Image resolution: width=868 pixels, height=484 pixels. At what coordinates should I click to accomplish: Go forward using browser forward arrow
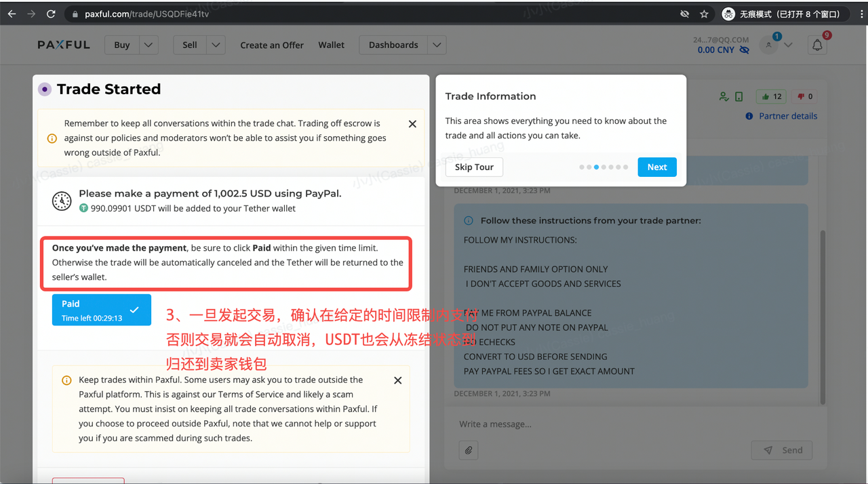tap(31, 14)
